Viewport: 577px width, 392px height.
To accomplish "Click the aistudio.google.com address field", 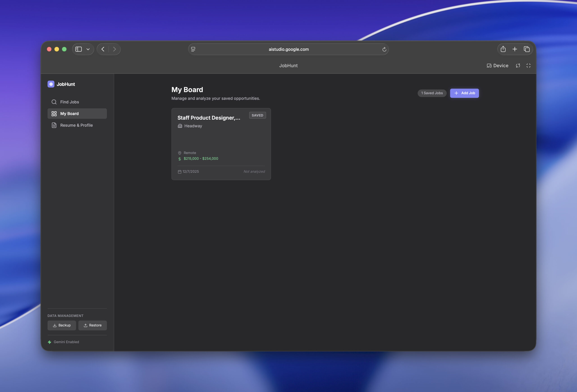I will coord(288,49).
